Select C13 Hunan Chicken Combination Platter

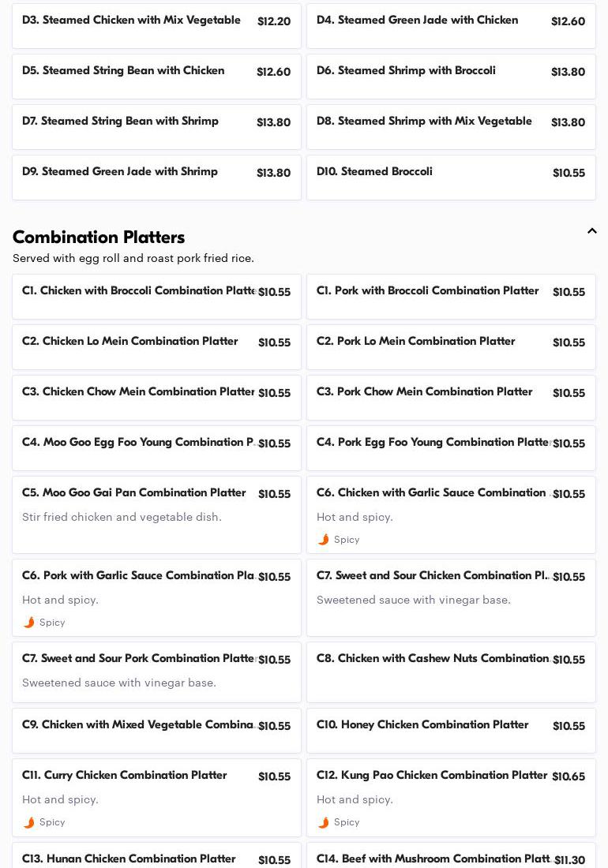pos(156,859)
